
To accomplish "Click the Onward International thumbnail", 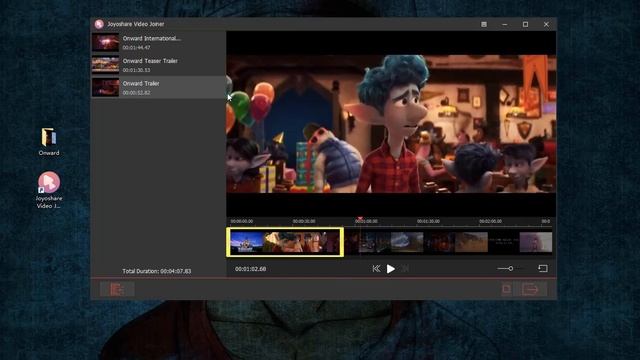I will coord(105,42).
